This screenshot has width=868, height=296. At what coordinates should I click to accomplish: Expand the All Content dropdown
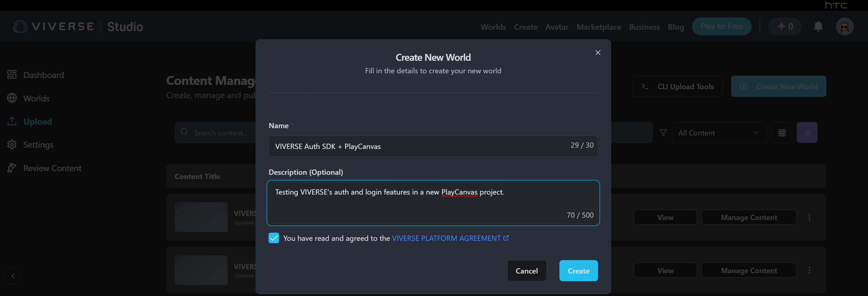coord(719,133)
